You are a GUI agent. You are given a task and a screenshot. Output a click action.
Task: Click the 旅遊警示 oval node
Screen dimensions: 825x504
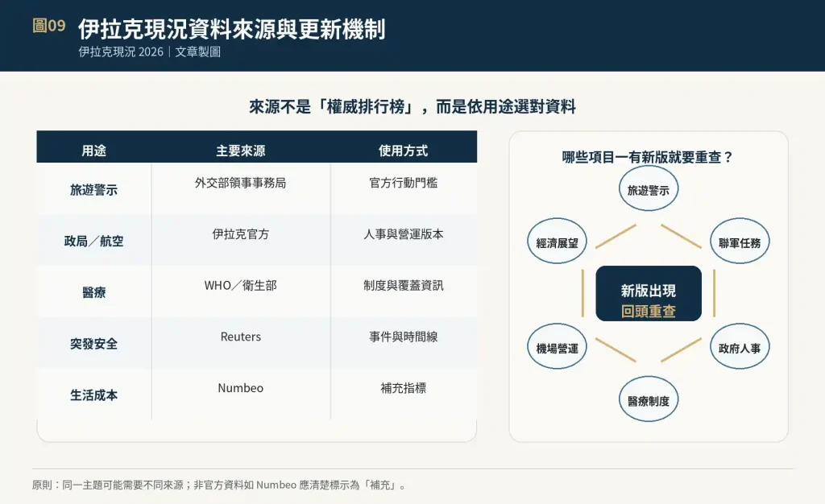649,189
